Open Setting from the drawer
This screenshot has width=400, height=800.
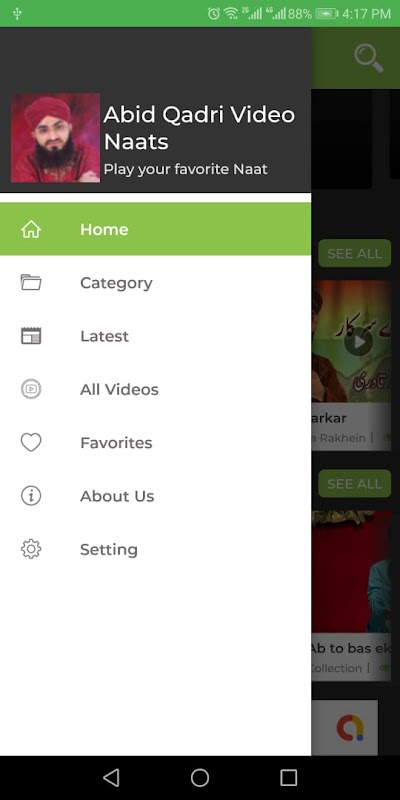pos(155,549)
